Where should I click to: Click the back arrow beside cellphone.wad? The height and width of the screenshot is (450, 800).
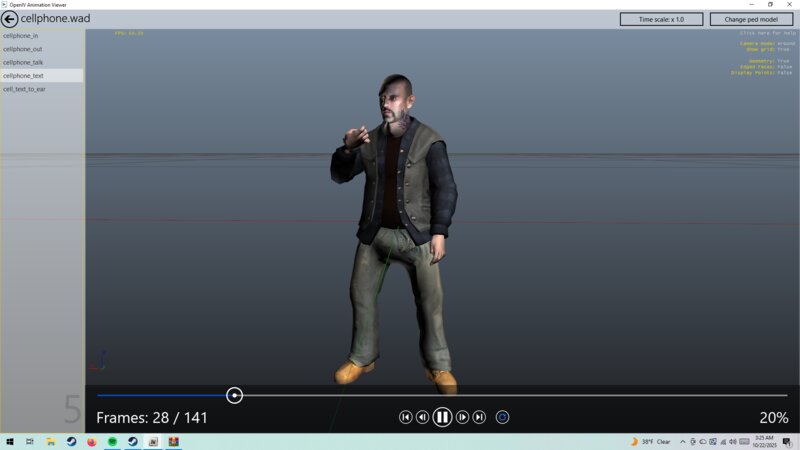[x=9, y=19]
